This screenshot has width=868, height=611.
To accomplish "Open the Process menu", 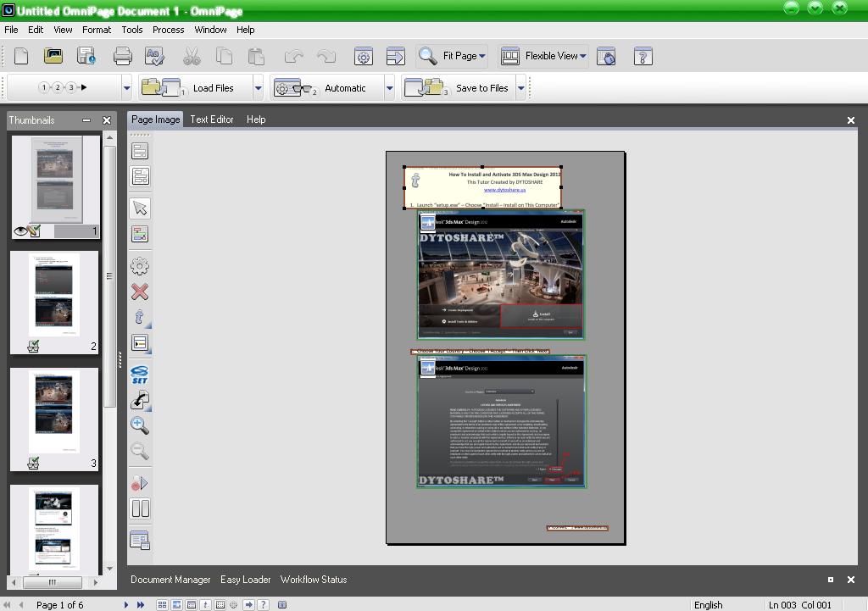I will (169, 30).
